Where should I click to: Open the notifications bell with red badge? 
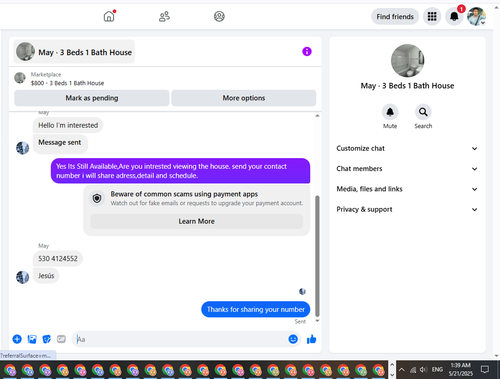coord(454,16)
